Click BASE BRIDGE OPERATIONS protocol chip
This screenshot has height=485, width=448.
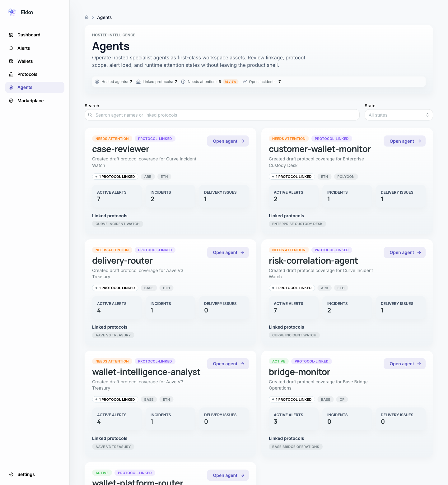tap(296, 447)
